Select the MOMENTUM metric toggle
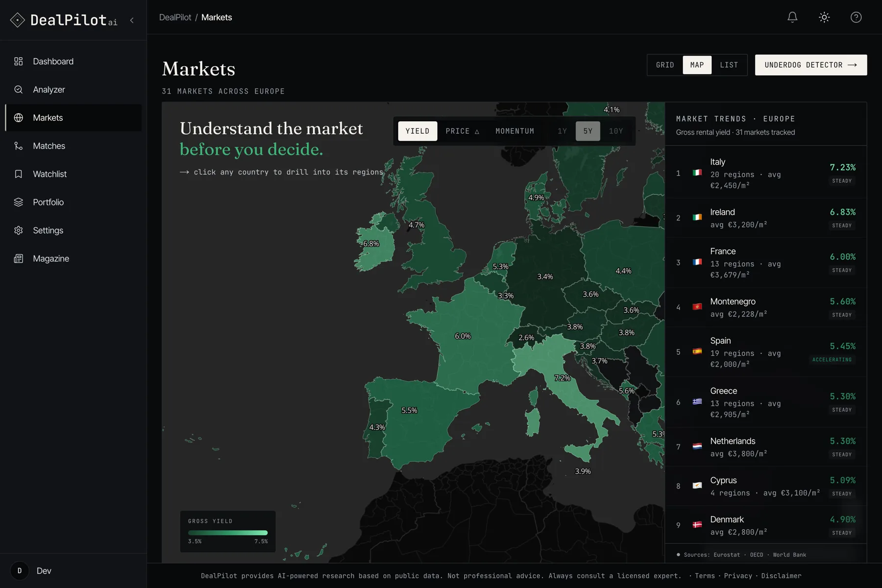Screen dimensions: 882x588 (515, 131)
